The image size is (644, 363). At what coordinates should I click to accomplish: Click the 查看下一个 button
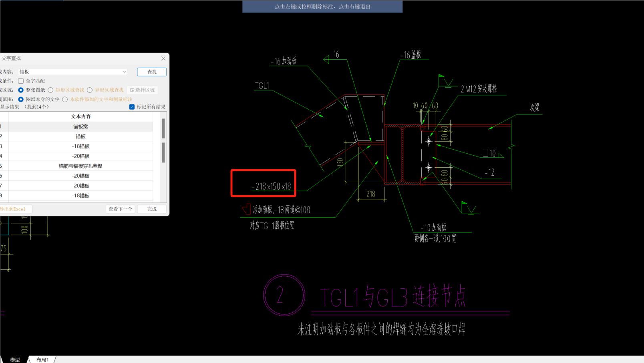point(120,209)
